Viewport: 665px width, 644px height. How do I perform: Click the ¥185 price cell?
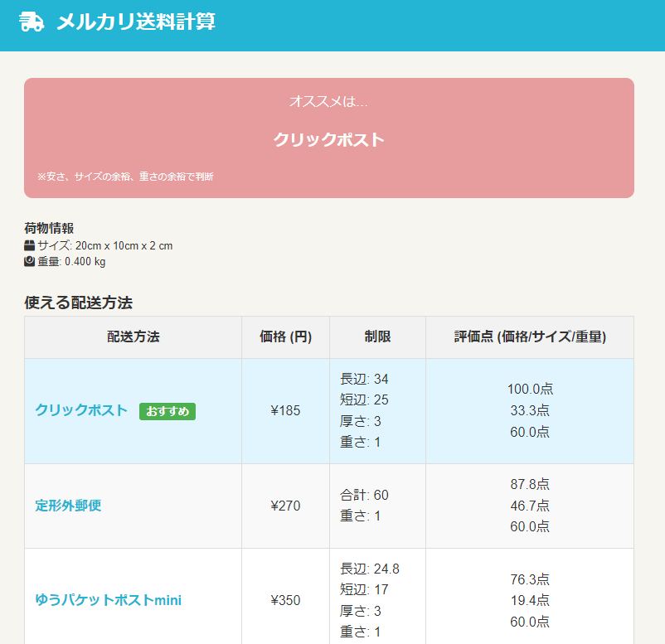285,411
